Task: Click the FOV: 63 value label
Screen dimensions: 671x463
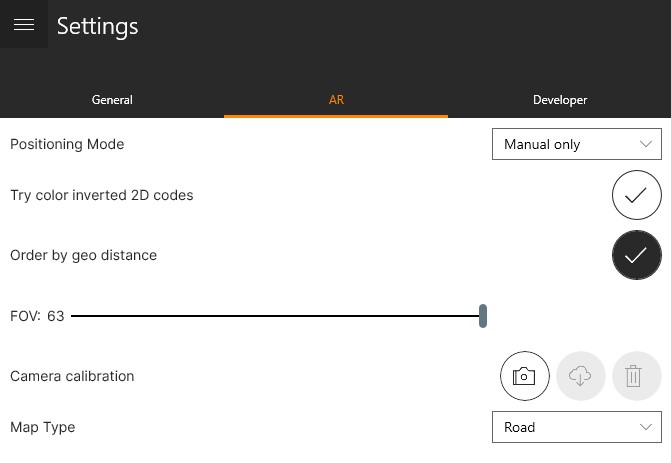Action: click(37, 316)
